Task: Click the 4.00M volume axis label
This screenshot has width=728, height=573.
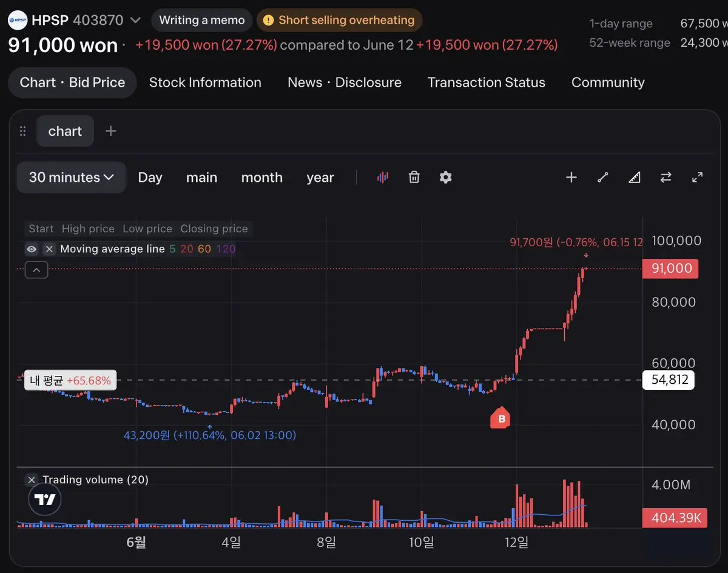Action: pyautogui.click(x=671, y=485)
